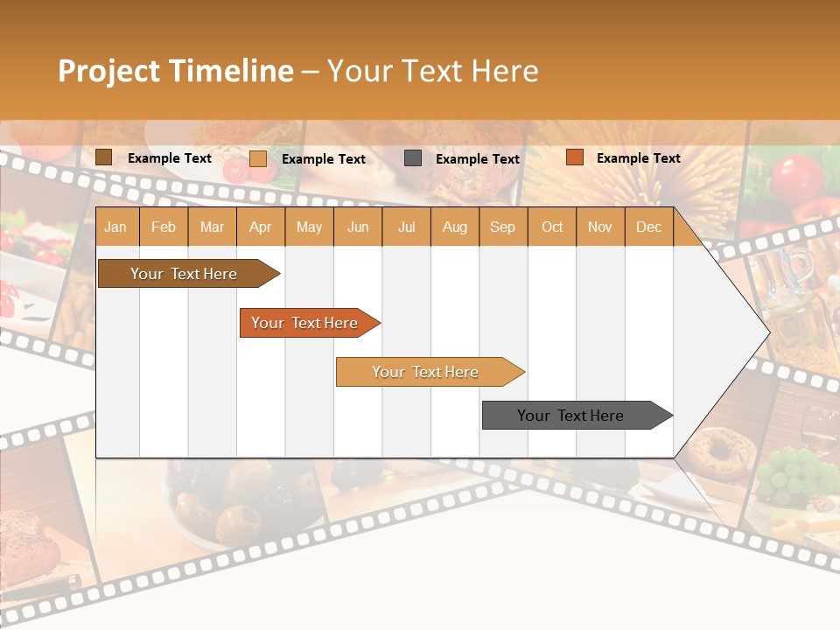Select the burnt orange legend square
Image resolution: width=840 pixels, height=630 pixels.
574,157
